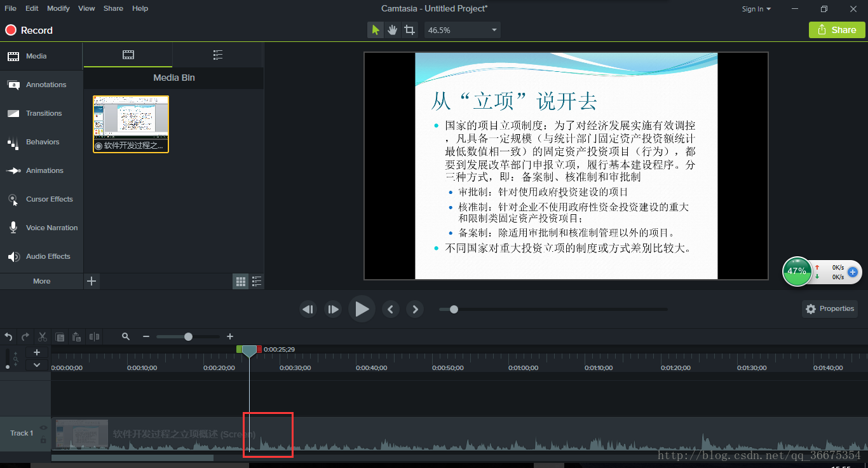The image size is (868, 468).
Task: Click the timeline playhead handle
Action: click(250, 351)
